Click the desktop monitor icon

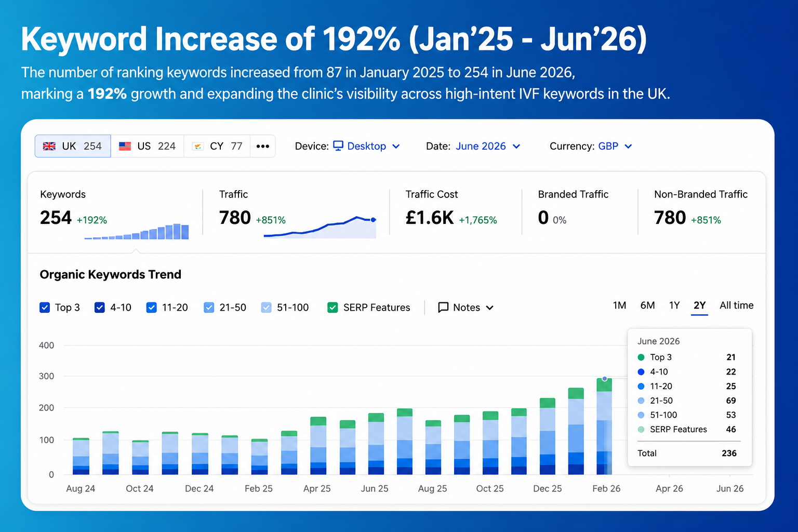click(x=338, y=145)
